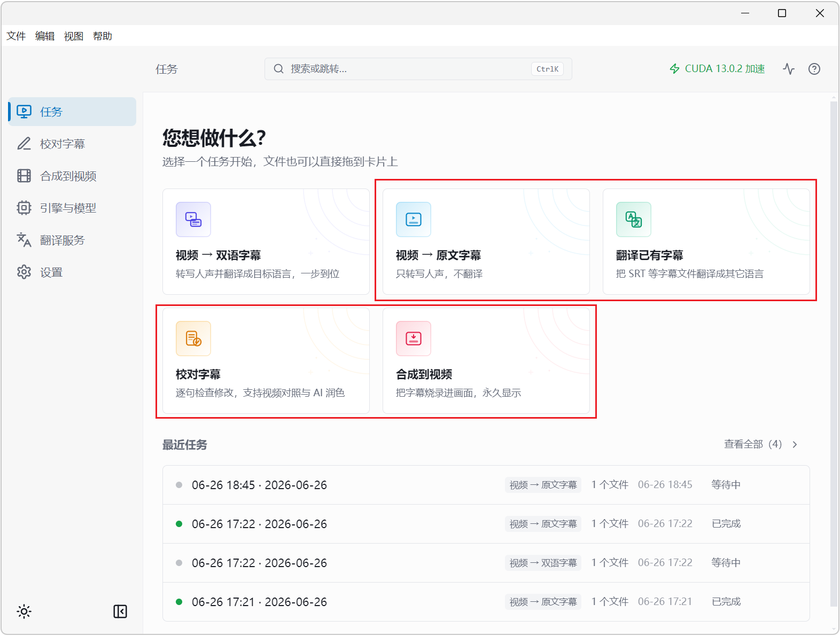Screen dimensions: 840x636
Task: Click the CUDA 13.0.2 加速 status text
Action: click(725, 69)
